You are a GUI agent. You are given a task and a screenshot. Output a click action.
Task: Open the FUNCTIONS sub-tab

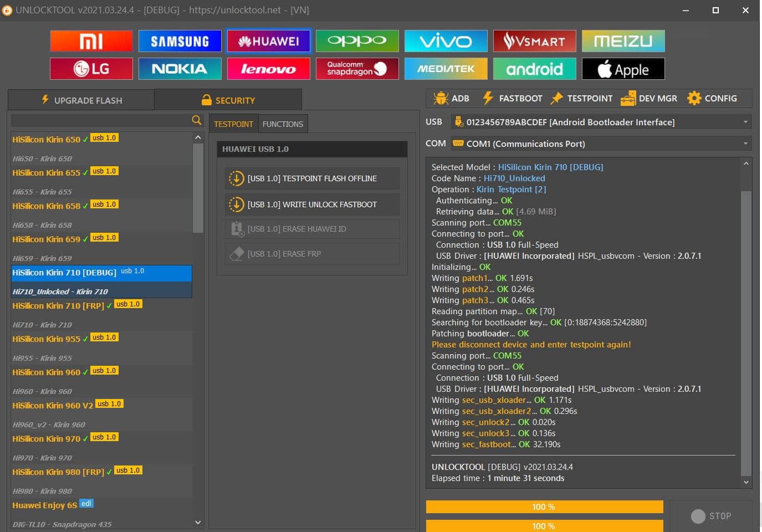coord(283,124)
